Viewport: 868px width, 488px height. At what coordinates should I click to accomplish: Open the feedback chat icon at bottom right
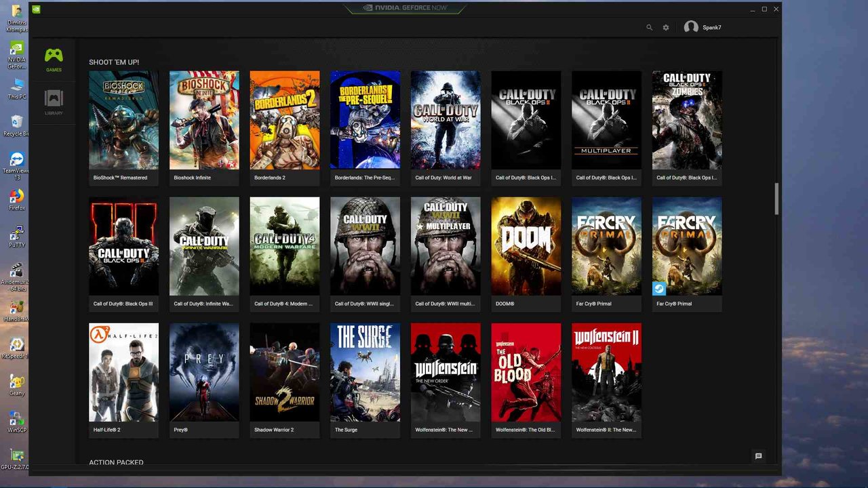(x=758, y=456)
